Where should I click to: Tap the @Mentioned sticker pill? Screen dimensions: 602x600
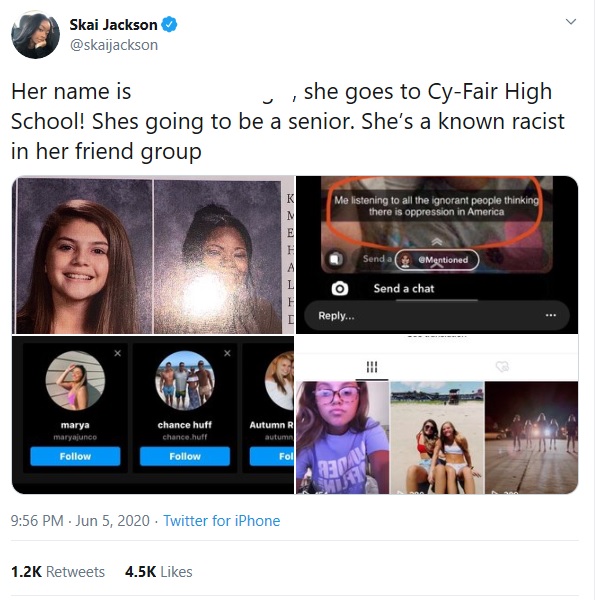point(437,260)
